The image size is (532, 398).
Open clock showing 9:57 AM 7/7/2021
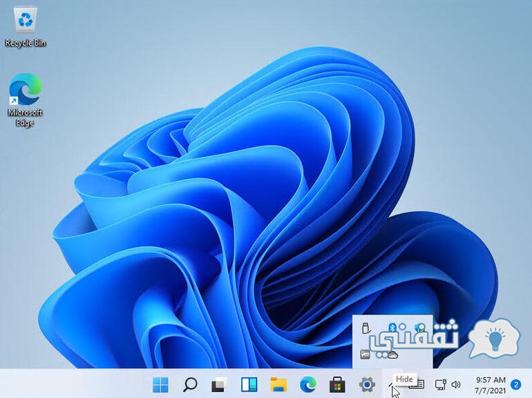[490, 385]
